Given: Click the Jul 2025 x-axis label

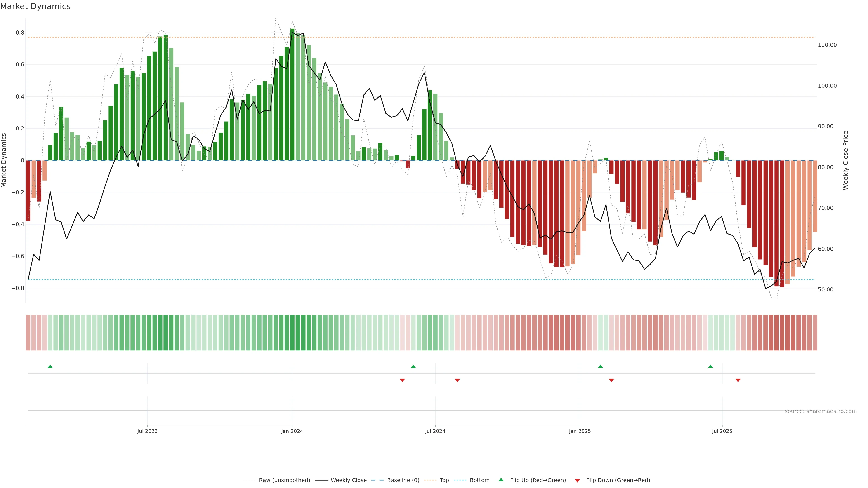Looking at the screenshot, I should pyautogui.click(x=722, y=431).
